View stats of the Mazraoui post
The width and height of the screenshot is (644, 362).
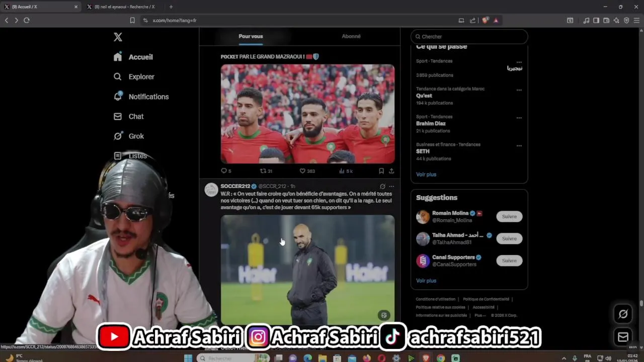(x=346, y=171)
